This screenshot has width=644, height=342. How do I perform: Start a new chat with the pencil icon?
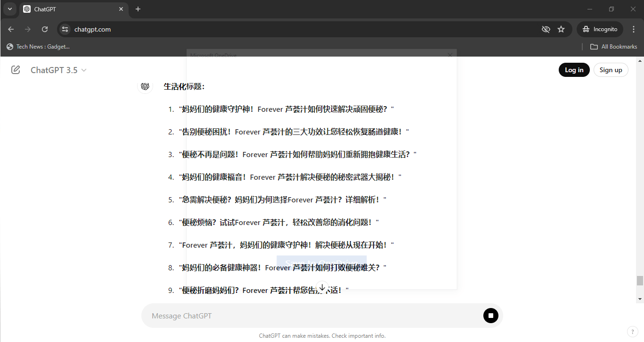coord(16,70)
